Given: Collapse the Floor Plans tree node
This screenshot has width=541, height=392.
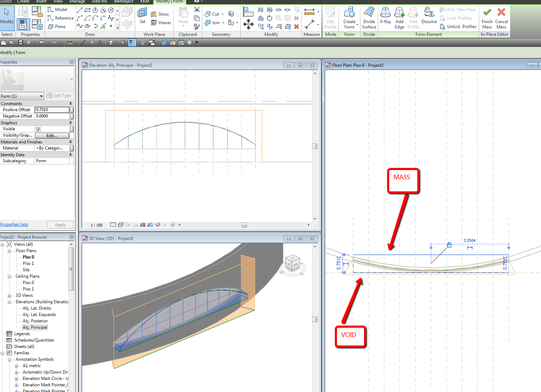Looking at the screenshot, I should (x=9, y=251).
